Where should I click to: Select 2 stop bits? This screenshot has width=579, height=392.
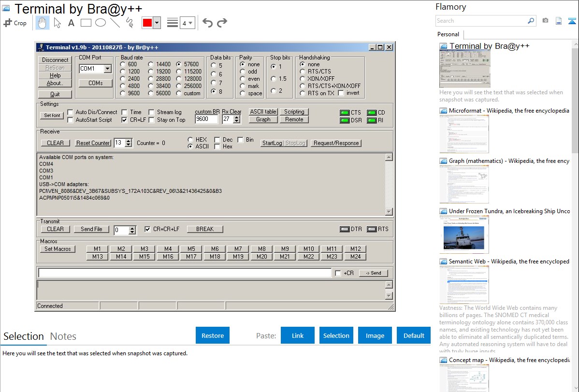pos(273,91)
